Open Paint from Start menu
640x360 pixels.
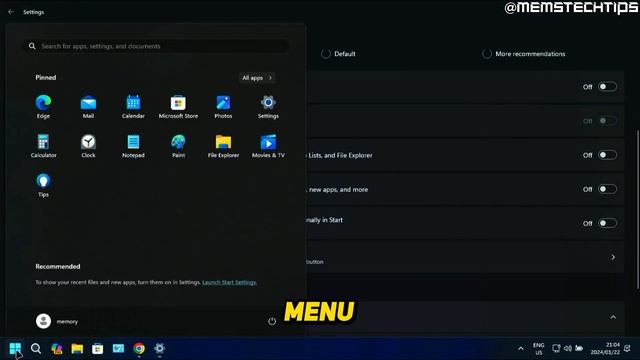[x=178, y=146]
